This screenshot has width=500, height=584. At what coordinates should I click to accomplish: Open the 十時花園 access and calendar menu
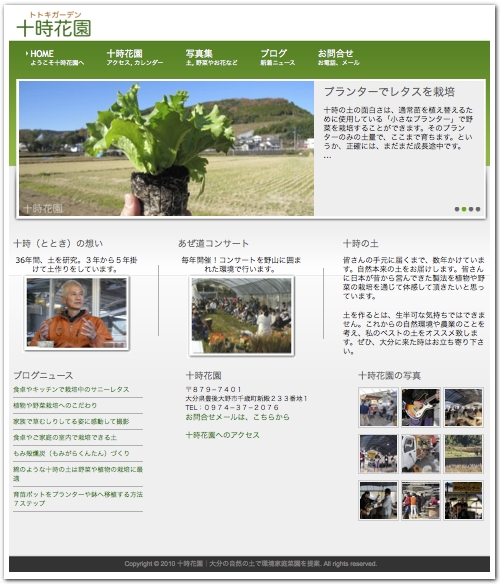[x=135, y=58]
